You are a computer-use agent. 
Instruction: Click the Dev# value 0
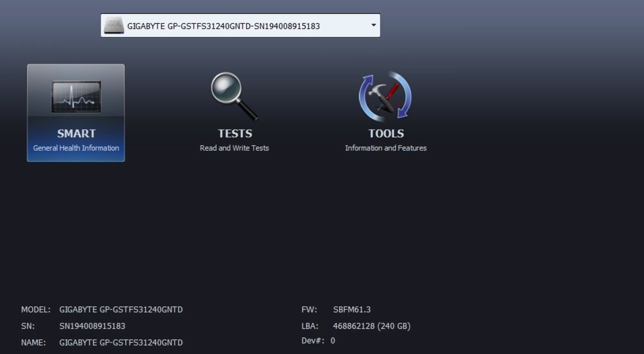[333, 341]
